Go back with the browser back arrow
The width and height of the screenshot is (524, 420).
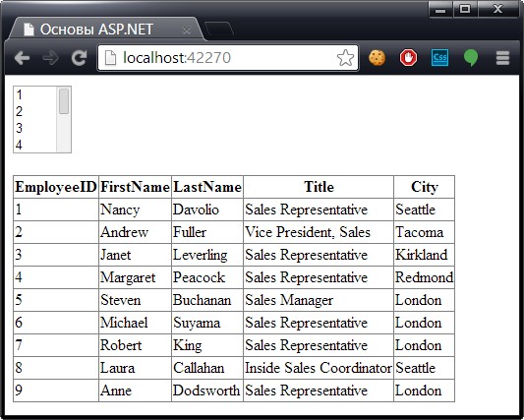point(23,58)
